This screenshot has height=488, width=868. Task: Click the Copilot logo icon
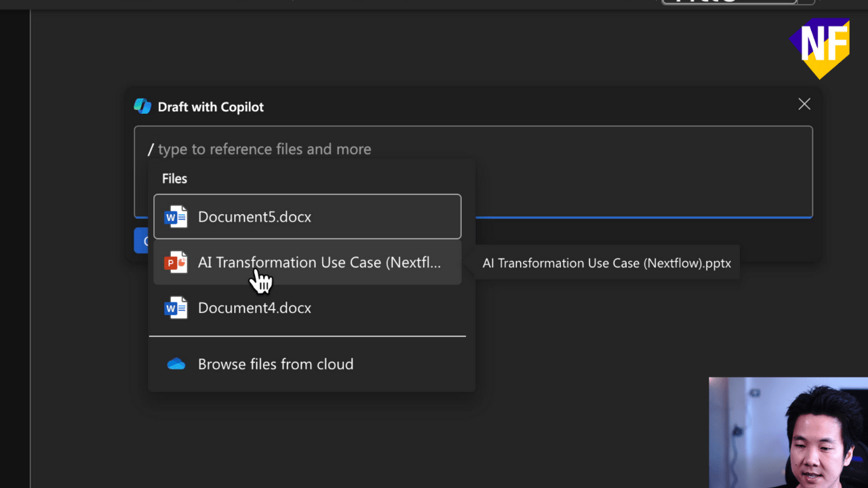pos(142,106)
